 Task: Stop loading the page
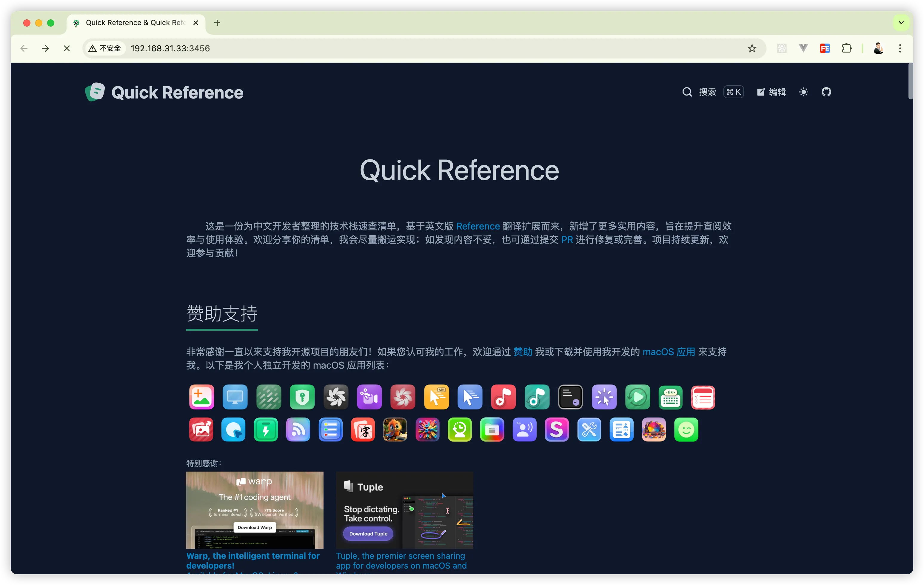pos(67,48)
